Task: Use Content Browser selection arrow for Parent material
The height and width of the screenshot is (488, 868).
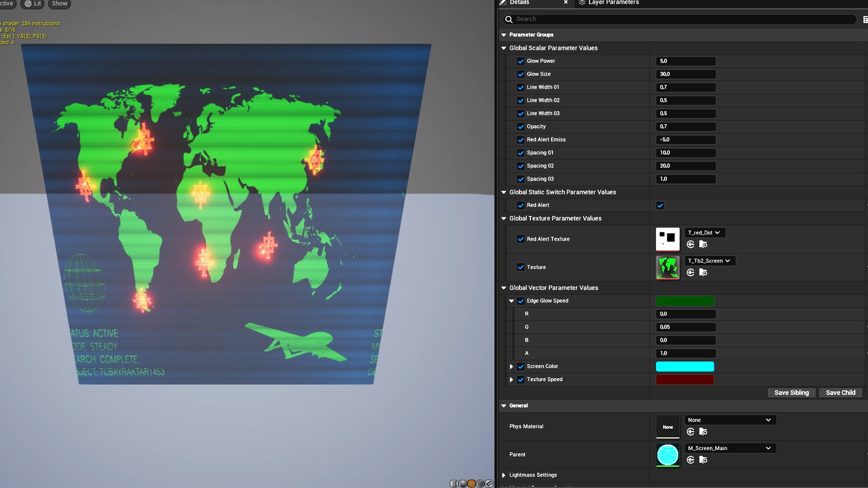Action: [690, 460]
